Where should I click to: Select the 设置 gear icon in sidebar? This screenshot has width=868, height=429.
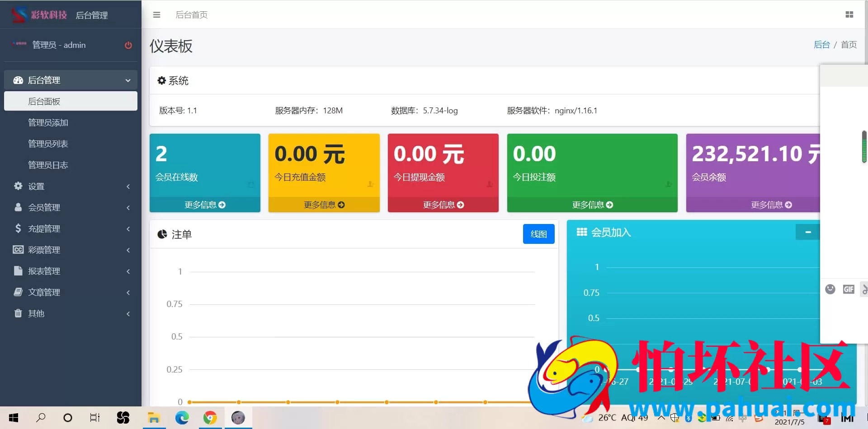click(x=18, y=186)
